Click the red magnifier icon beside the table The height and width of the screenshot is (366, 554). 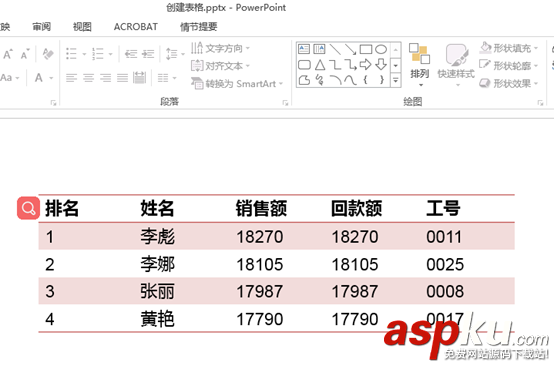[x=28, y=208]
